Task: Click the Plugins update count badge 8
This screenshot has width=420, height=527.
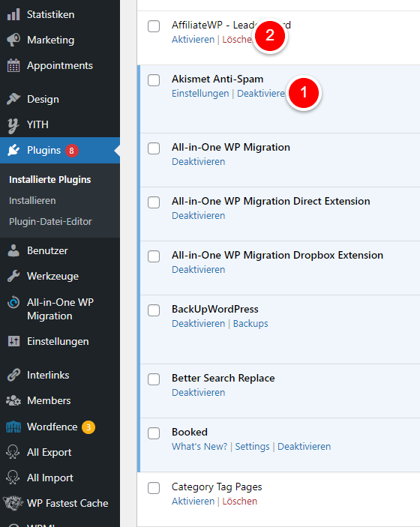Action: pyautogui.click(x=72, y=151)
